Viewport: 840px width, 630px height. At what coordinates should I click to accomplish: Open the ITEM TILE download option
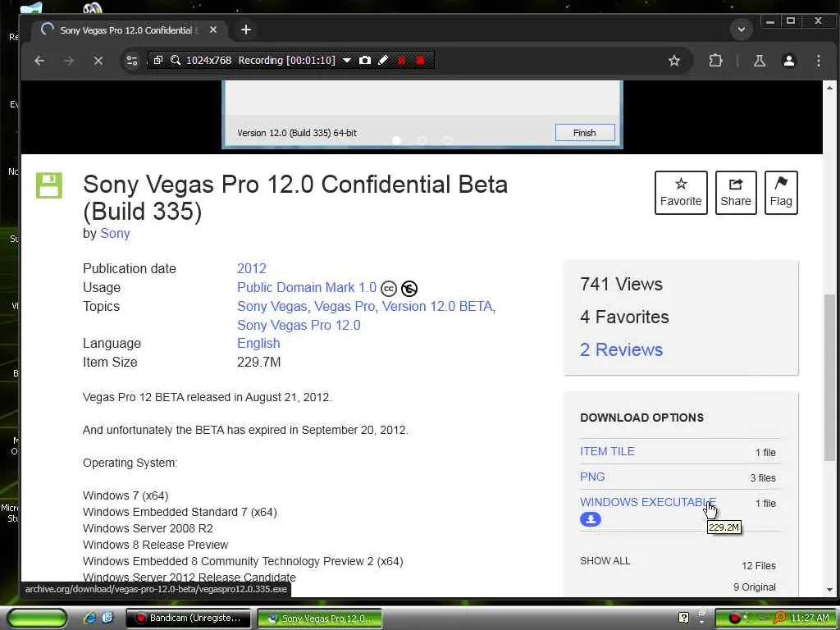pos(607,451)
